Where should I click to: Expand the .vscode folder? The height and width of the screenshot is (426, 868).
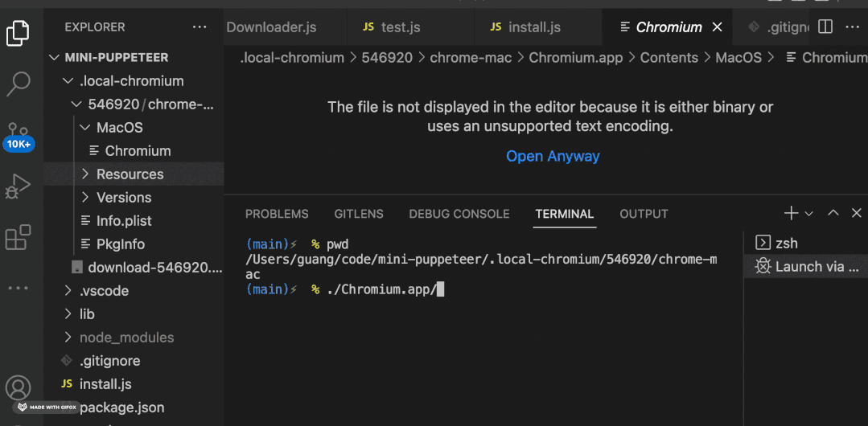(134, 290)
